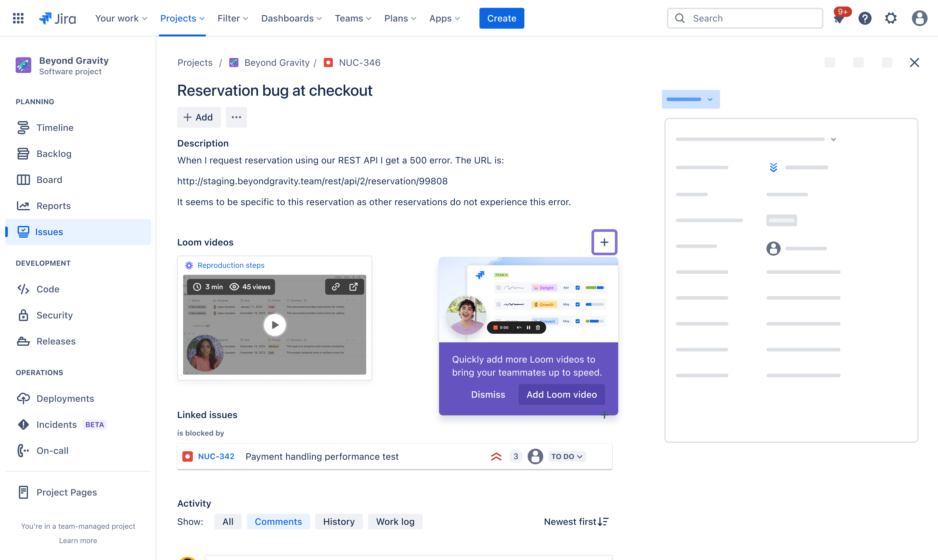This screenshot has width=938, height=560.
Task: Expand the Dashboards menu
Action: point(291,18)
